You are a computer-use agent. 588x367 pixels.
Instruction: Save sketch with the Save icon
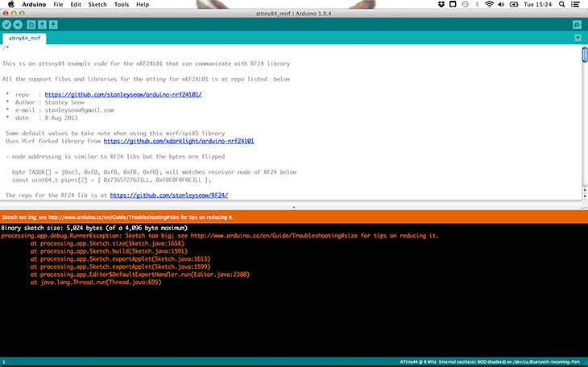[x=53, y=25]
